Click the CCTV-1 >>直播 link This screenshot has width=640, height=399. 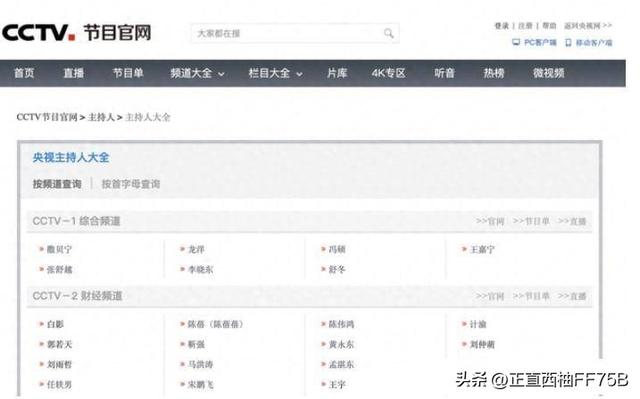coord(572,221)
